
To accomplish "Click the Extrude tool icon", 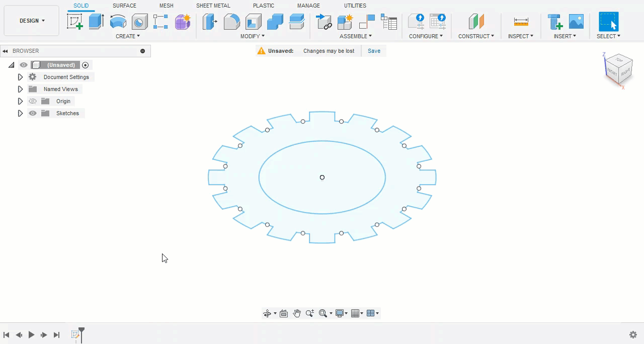I will (x=96, y=22).
